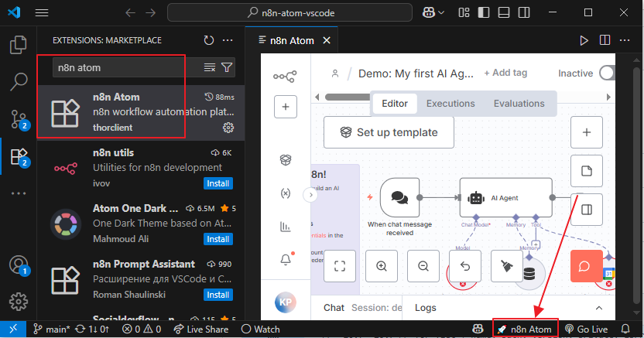Expand the n8n sidebar with chevron button
644x338 pixels.
311,195
